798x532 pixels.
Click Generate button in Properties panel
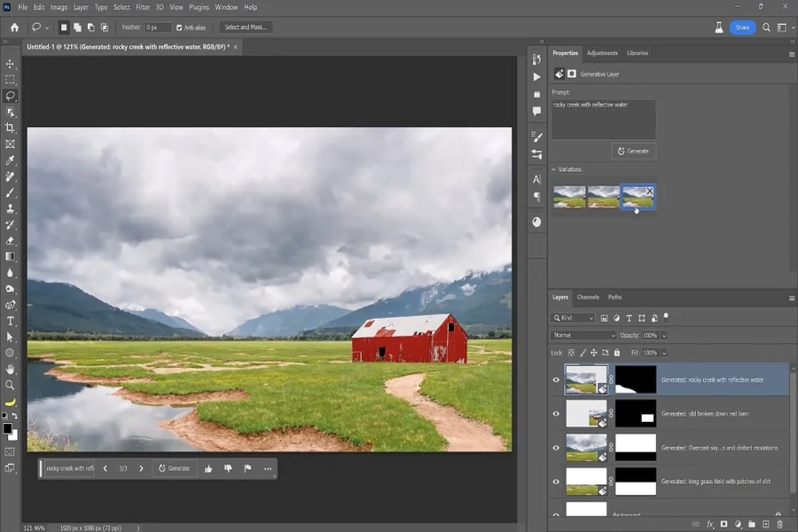click(633, 152)
